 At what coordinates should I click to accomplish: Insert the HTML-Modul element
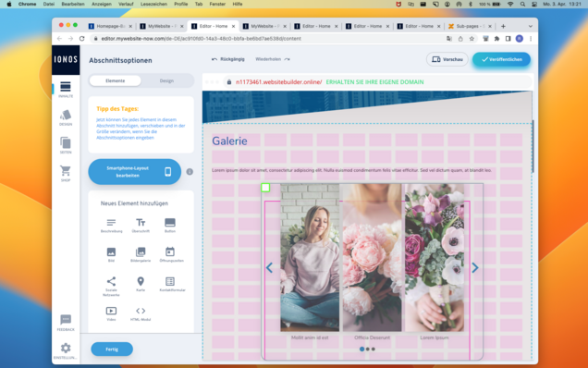tap(141, 313)
